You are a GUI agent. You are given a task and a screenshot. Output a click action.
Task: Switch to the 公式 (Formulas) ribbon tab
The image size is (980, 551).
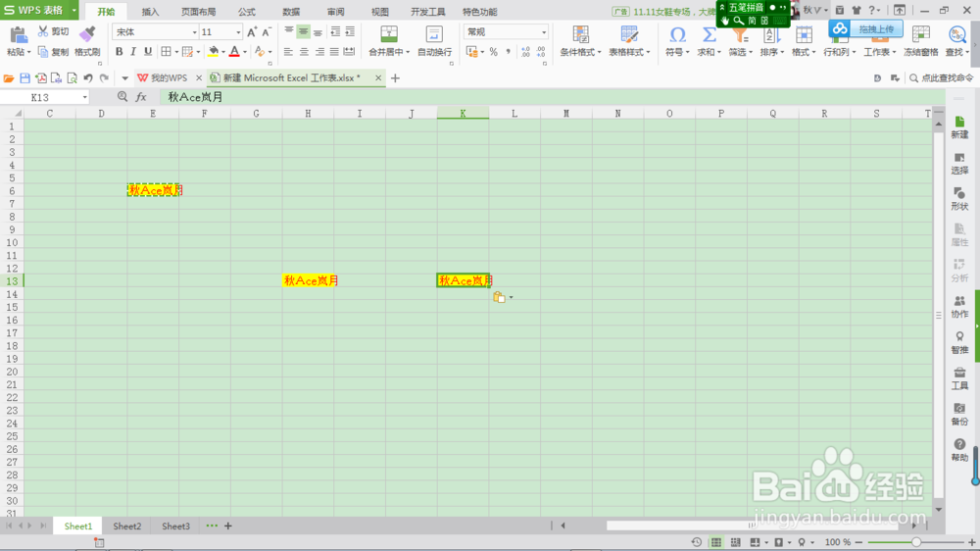point(246,12)
